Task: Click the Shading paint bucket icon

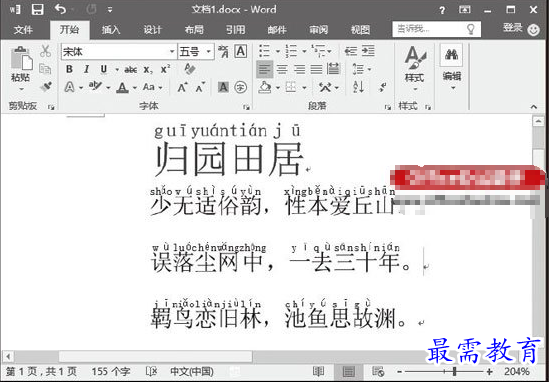Action: [265, 87]
